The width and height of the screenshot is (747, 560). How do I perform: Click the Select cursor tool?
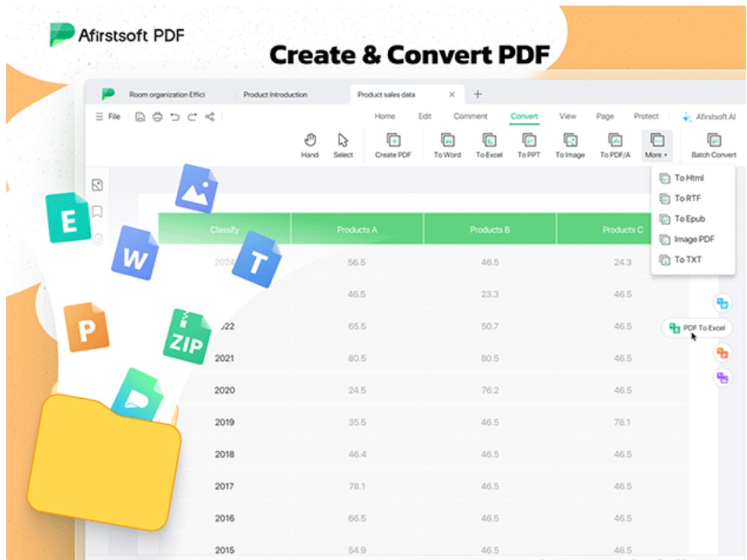pos(342,145)
